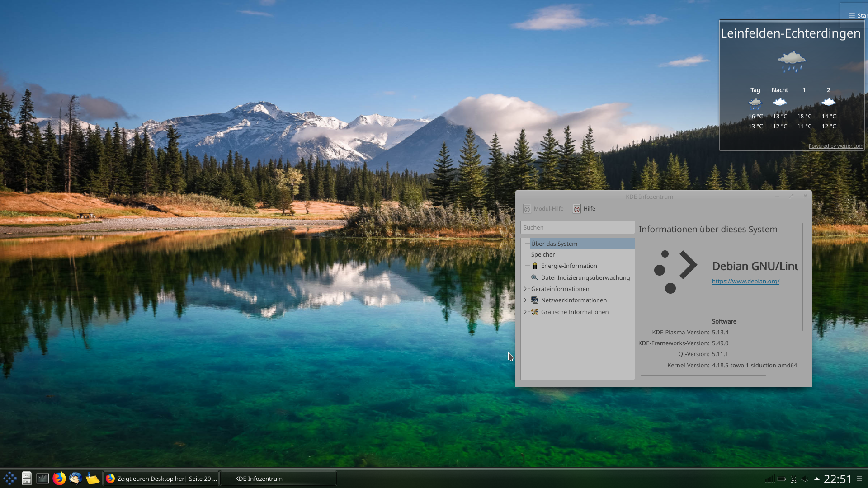
Task: Check battery status in the system tray
Action: pyautogui.click(x=782, y=479)
